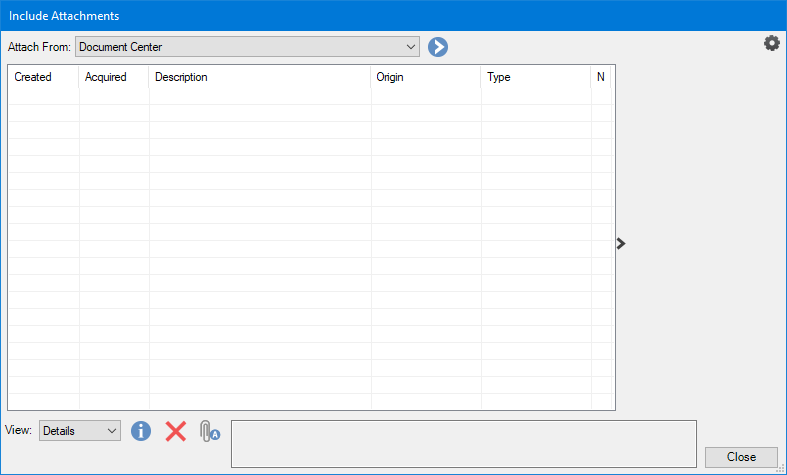Image resolution: width=787 pixels, height=475 pixels.
Task: Click the blue arrow go icon
Action: tap(437, 47)
